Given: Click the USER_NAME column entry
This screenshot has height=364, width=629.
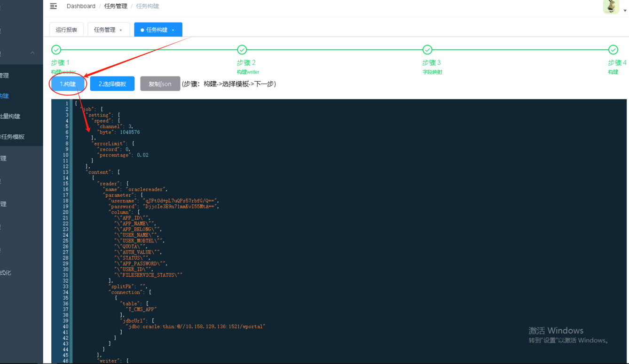Looking at the screenshot, I should coord(136,235).
